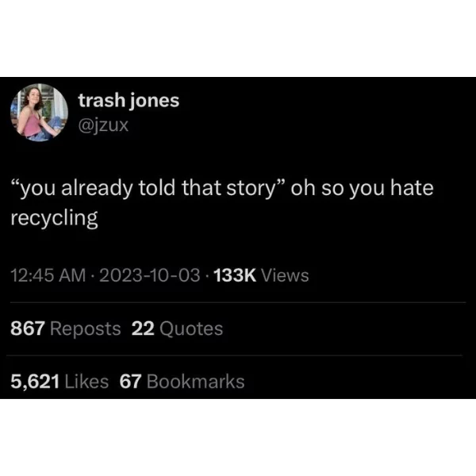Open the 867 repost count
476x476 pixels.
tap(28, 328)
